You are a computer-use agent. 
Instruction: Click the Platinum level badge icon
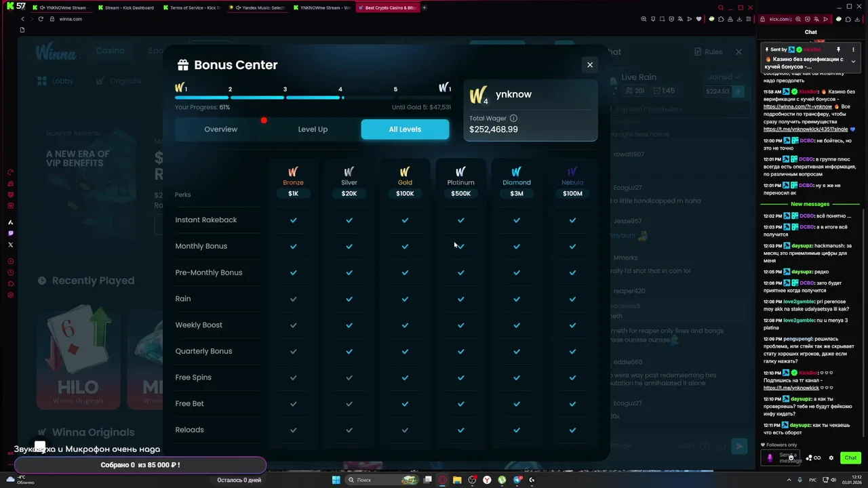coord(461,171)
